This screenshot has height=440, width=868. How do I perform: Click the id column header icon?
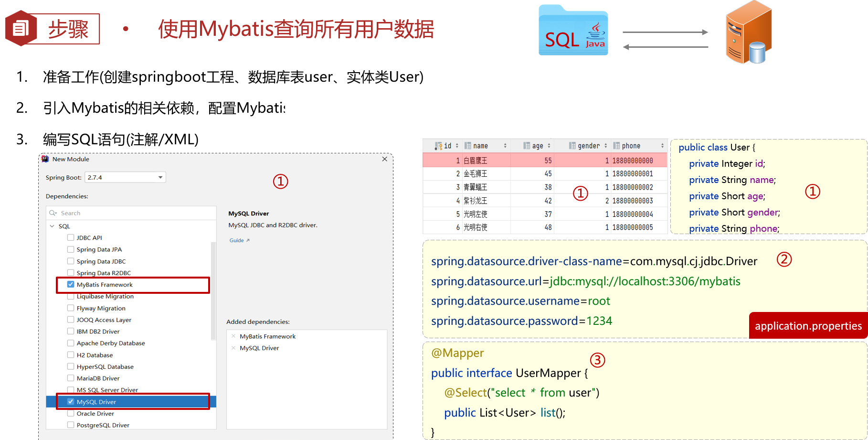438,146
